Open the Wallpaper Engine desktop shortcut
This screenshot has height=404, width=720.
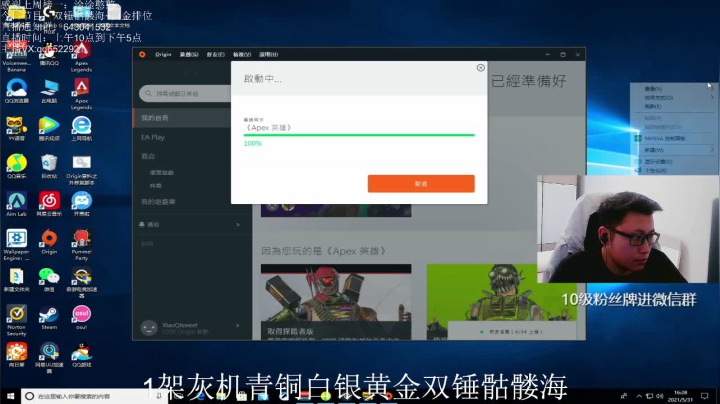[x=17, y=245]
